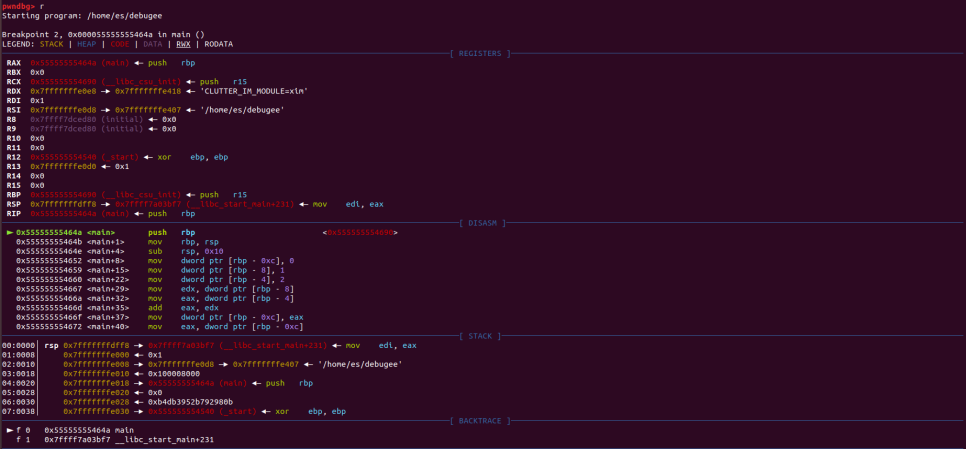Click stack value '0xb4db3952b792980b'
This screenshot has width=966, height=449.
click(x=190, y=402)
